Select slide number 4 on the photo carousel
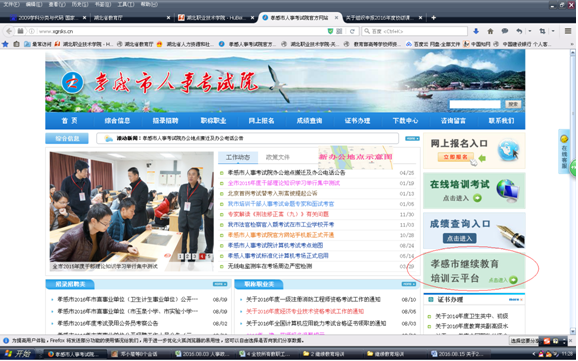Screen dimensions: 578x361 (202, 256)
